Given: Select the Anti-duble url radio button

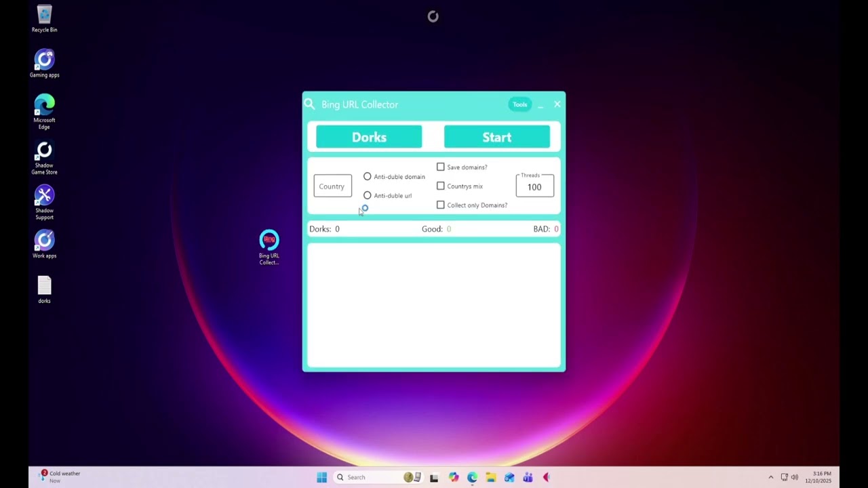Looking at the screenshot, I should coord(368,195).
